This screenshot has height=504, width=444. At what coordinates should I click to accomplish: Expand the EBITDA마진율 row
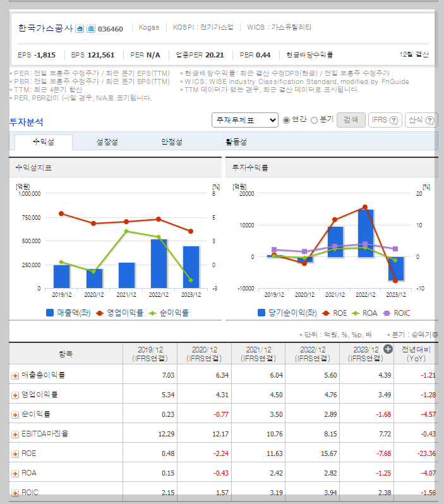pos(15,435)
